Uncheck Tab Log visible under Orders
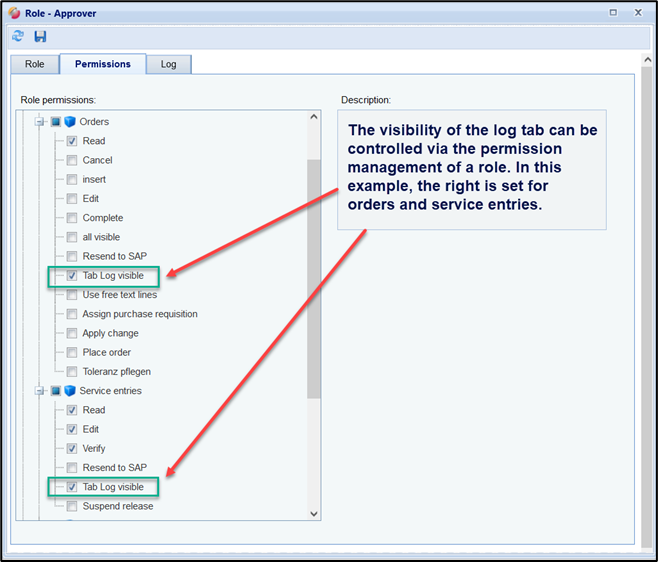Screen dimensions: 658x562 point(73,275)
